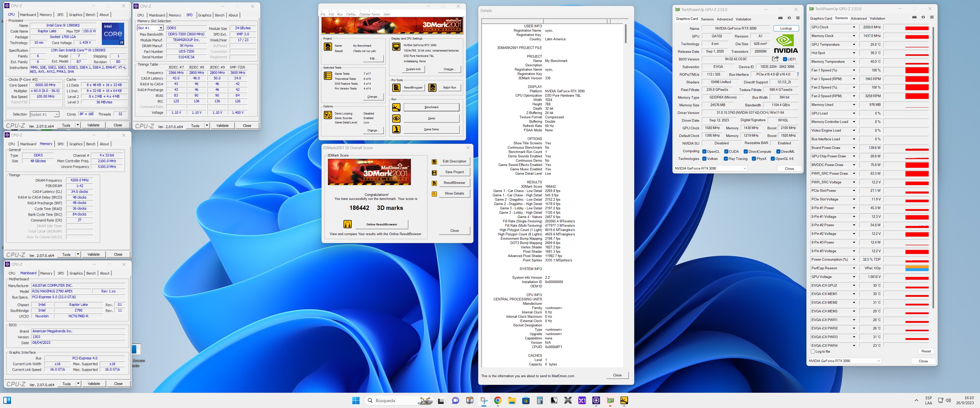Toggle the PhysX checkbox

(754, 159)
